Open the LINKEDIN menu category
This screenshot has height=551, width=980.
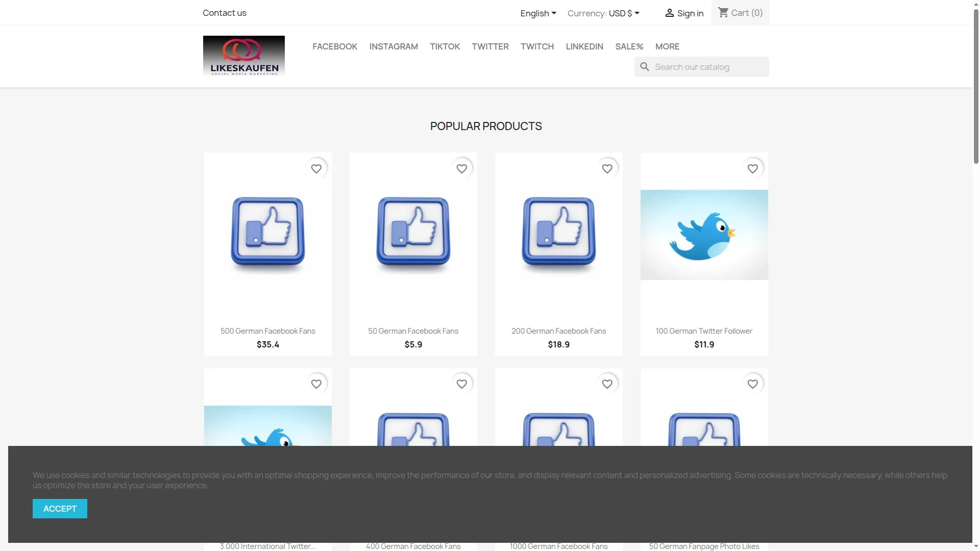pyautogui.click(x=584, y=46)
